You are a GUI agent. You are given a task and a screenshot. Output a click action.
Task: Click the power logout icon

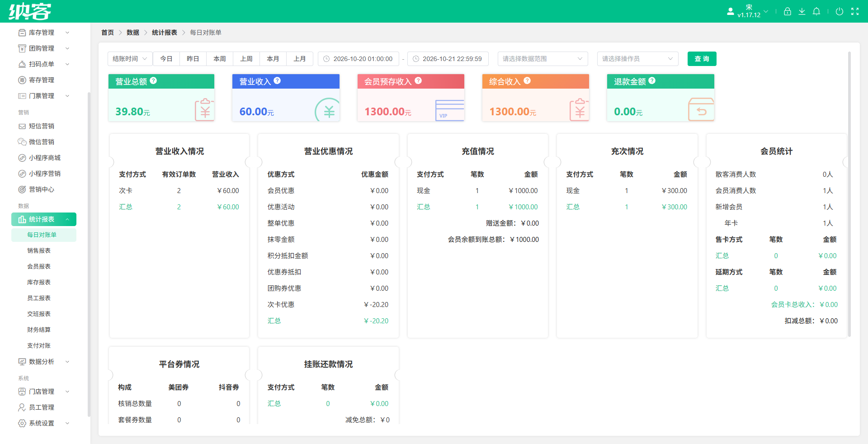pos(840,12)
